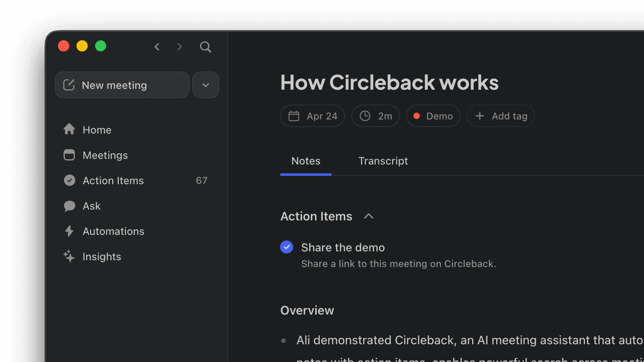The height and width of the screenshot is (362, 644).
Task: Click the 67 Action Items count
Action: tap(202, 181)
